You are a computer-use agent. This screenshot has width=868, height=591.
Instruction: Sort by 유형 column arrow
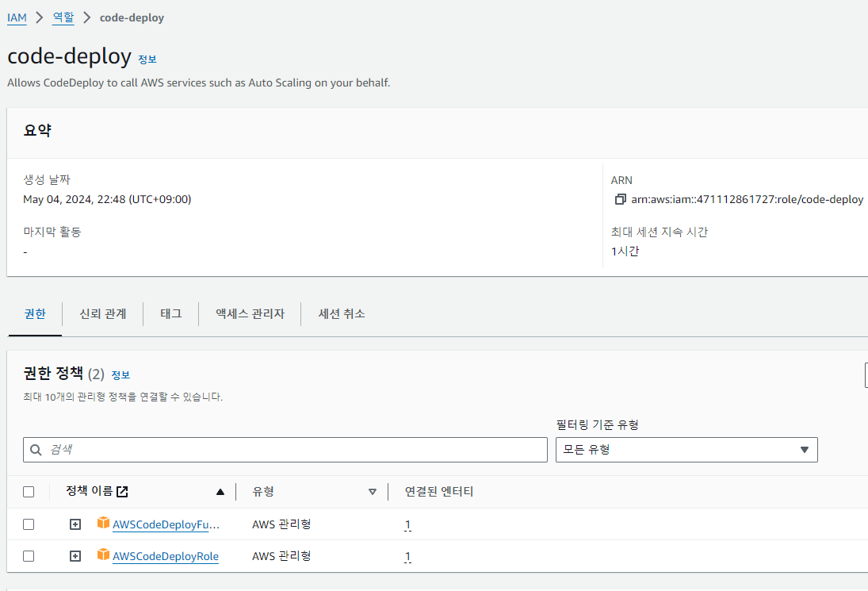point(373,492)
